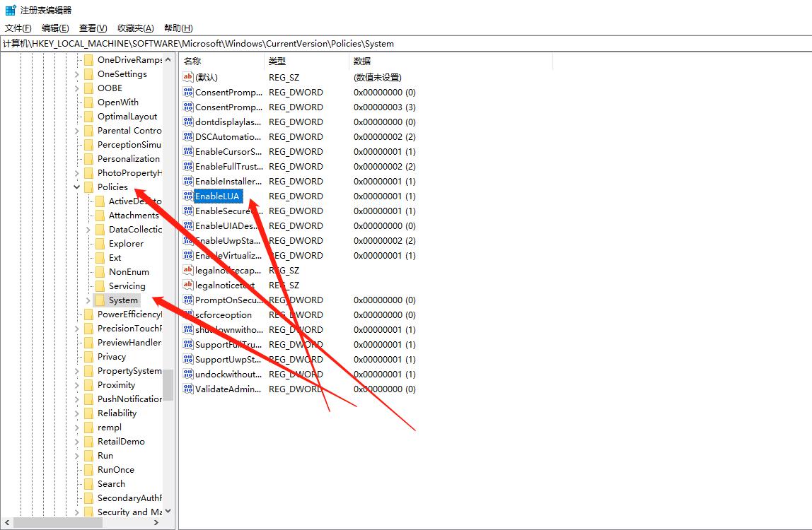This screenshot has height=530, width=812.
Task: Click the Policies folder icon
Action: pos(88,187)
